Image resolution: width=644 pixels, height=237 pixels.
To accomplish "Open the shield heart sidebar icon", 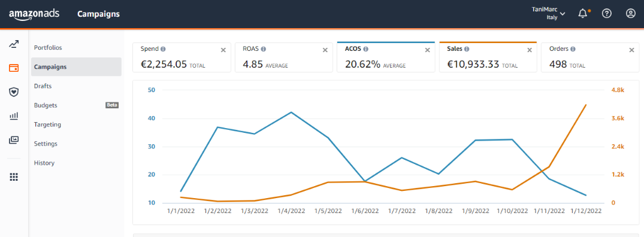I will pos(14,92).
